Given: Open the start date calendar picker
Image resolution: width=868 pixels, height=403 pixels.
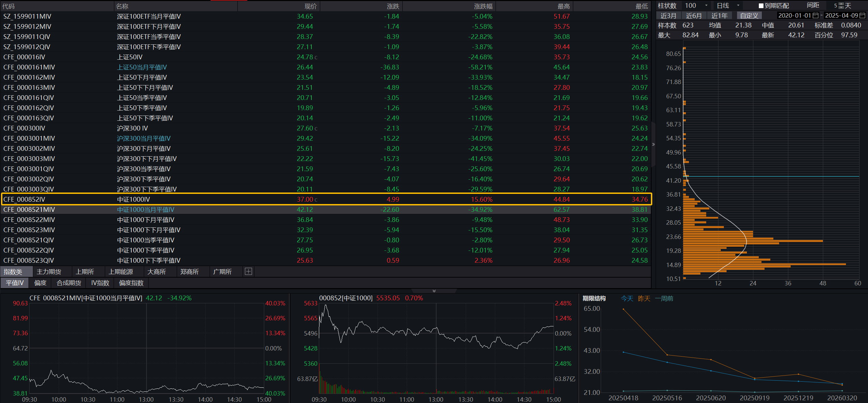Looking at the screenshot, I should 815,16.
